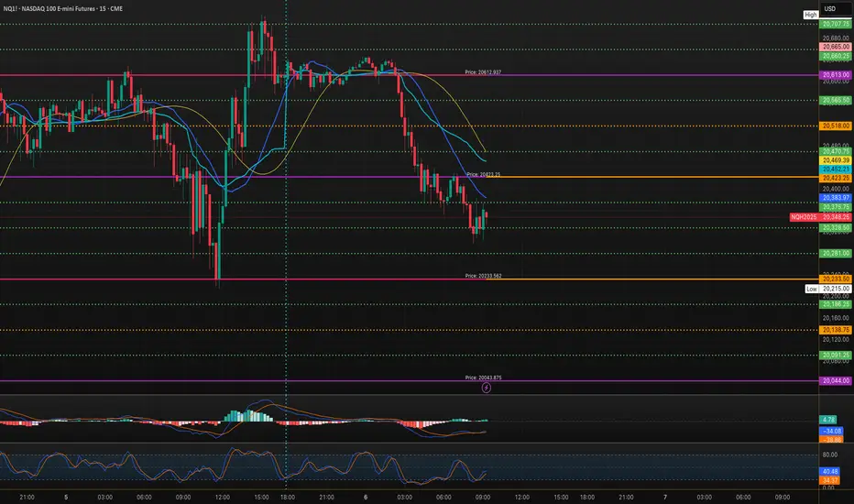The width and height of the screenshot is (854, 504).
Task: Click the green 20,660.25 price tag
Action: pos(836,56)
